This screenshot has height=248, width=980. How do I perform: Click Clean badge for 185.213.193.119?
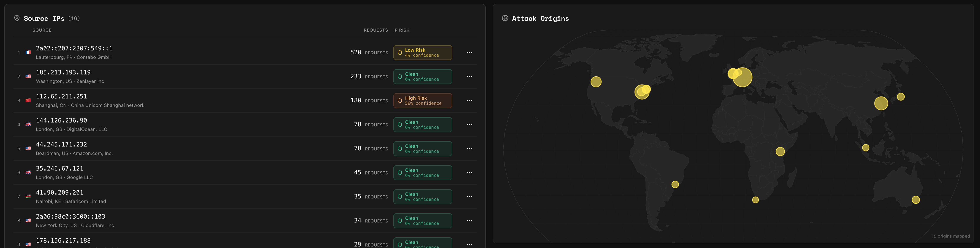(423, 77)
